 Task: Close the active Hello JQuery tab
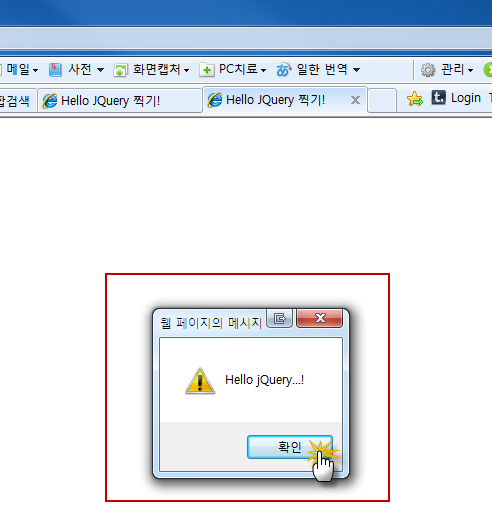click(355, 100)
